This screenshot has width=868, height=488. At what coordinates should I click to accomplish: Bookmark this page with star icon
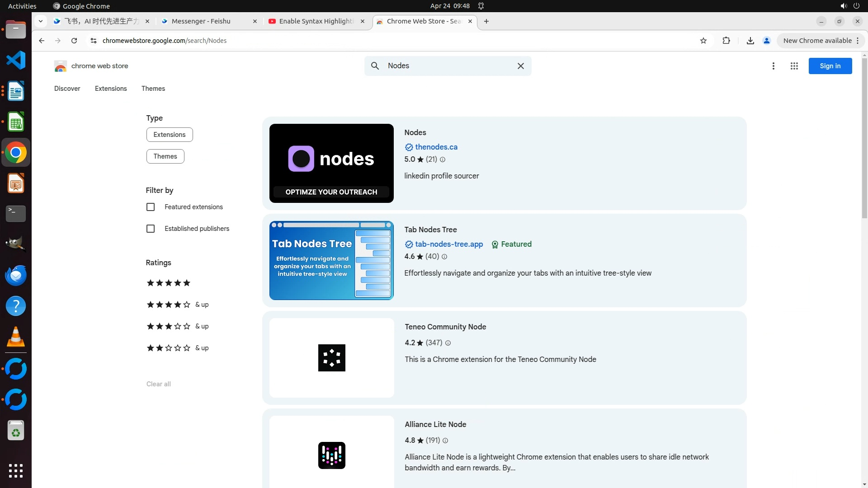pos(703,41)
